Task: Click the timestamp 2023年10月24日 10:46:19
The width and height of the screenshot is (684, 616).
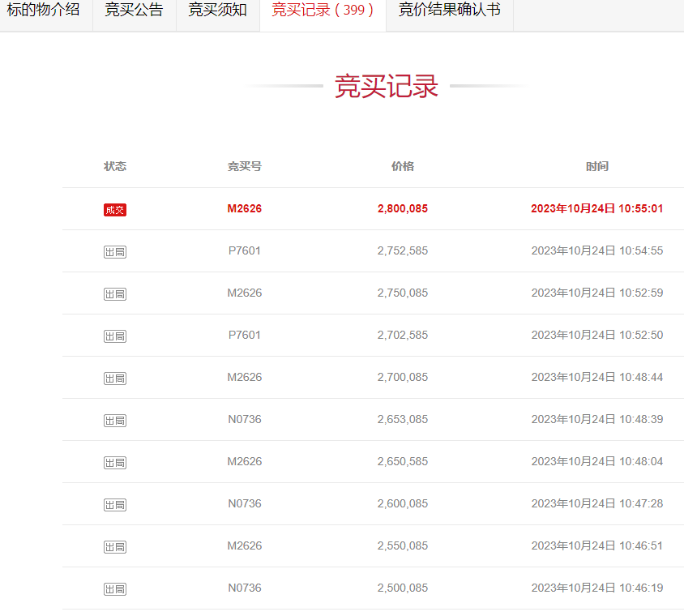Action: point(597,588)
